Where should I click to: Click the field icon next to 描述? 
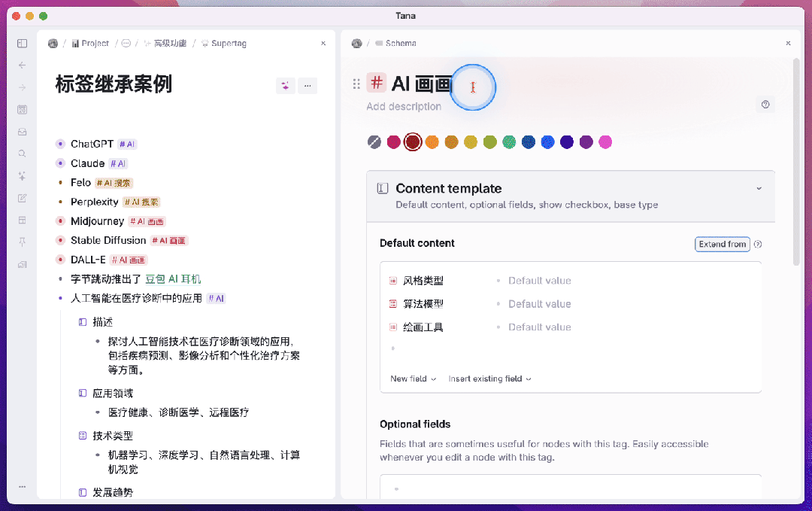coord(83,322)
